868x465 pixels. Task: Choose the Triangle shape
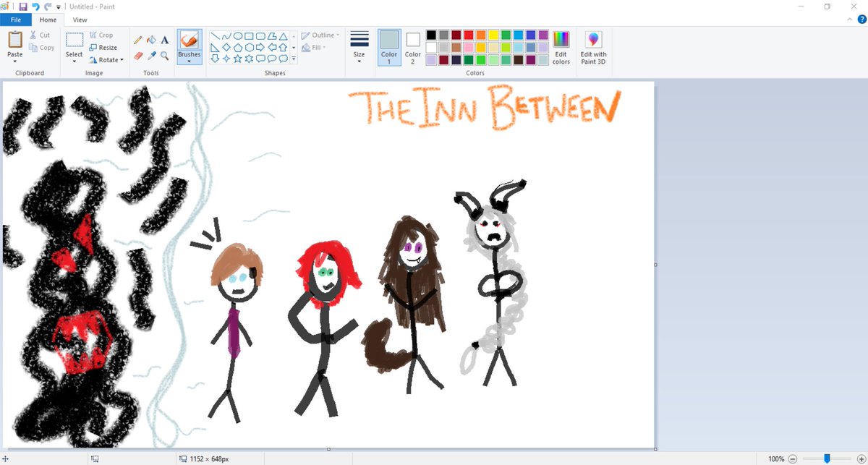[284, 36]
